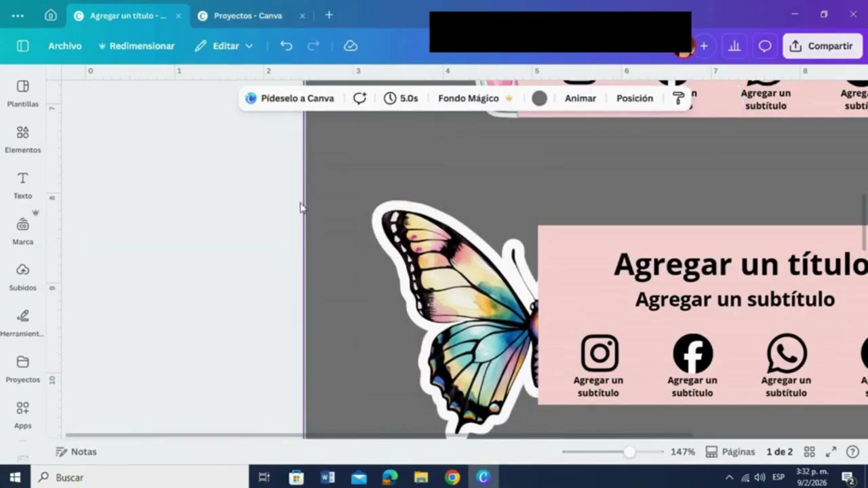Select the Facebook icon on the card
Image resolution: width=868 pixels, height=488 pixels.
pos(692,353)
